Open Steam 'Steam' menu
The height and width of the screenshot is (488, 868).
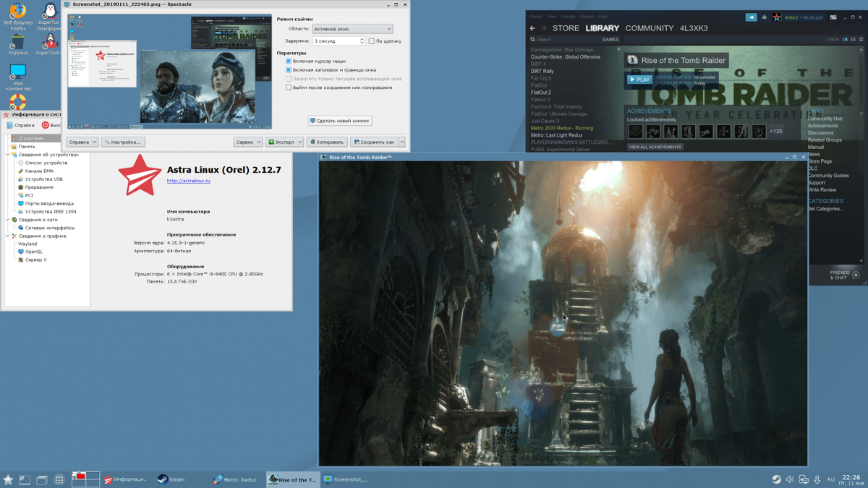[x=536, y=16]
